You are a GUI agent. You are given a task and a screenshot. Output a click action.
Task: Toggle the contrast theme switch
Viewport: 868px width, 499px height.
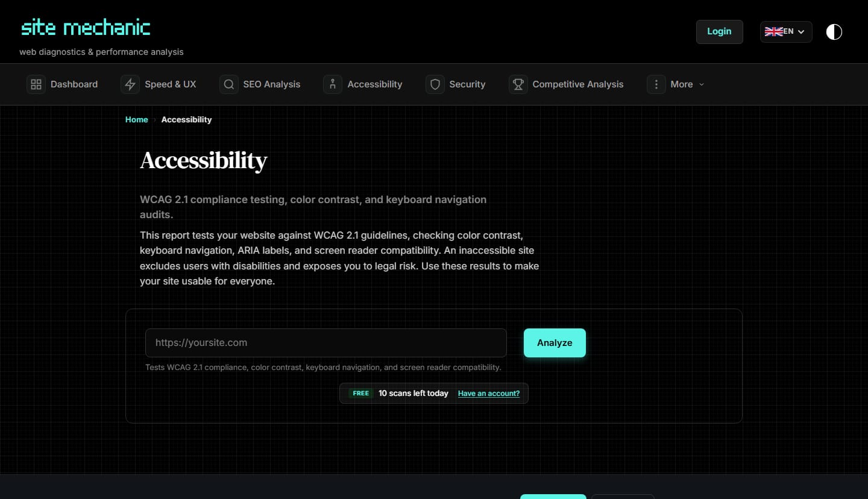pos(834,32)
